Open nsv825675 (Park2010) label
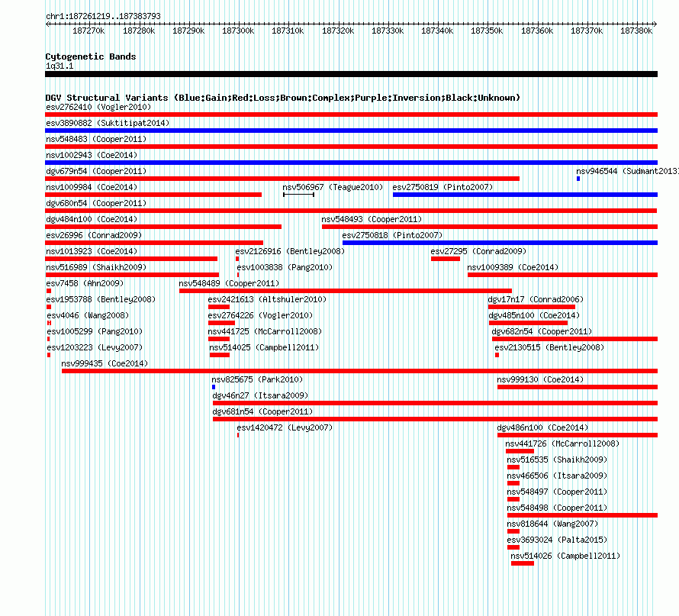Image resolution: width=679 pixels, height=616 pixels. pyautogui.click(x=257, y=379)
